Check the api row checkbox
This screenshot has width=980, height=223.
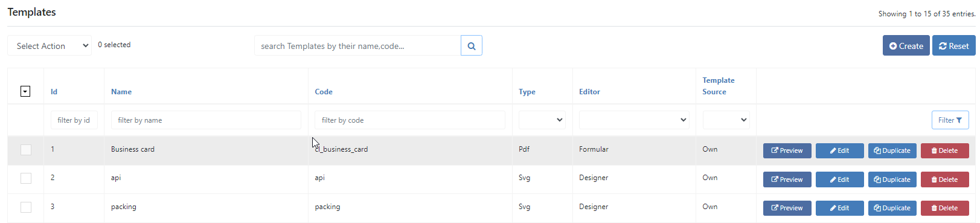pos(26,178)
